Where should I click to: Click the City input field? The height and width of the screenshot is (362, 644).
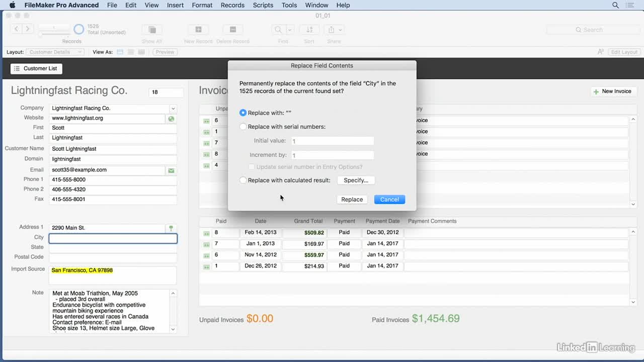point(113,238)
